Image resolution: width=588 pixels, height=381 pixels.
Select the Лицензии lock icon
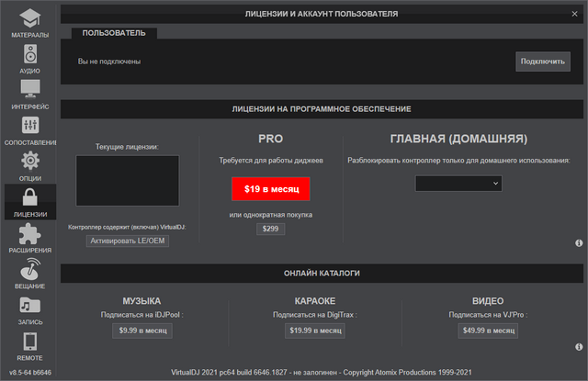(x=29, y=201)
